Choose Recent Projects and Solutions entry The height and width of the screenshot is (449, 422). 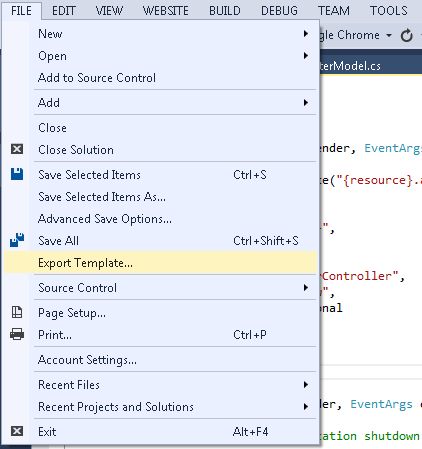(x=160, y=407)
